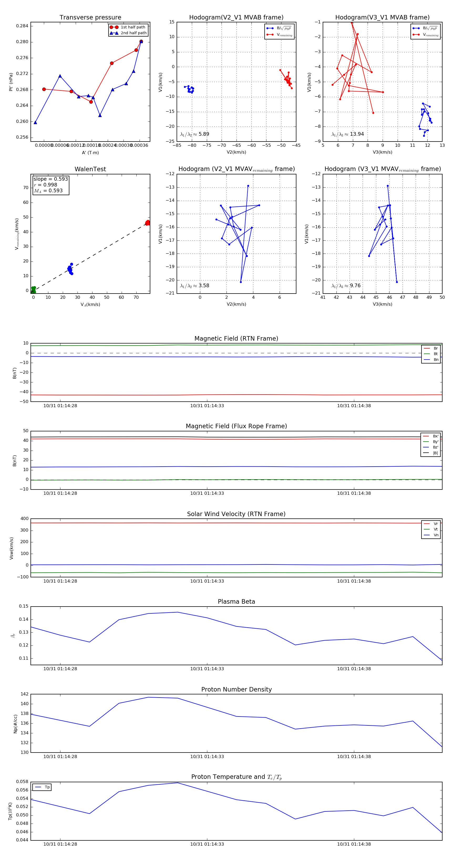Image resolution: width=473 pixels, height=868 pixels.
Task: Click green data cluster in WalenTest plot
Action: click(x=33, y=290)
